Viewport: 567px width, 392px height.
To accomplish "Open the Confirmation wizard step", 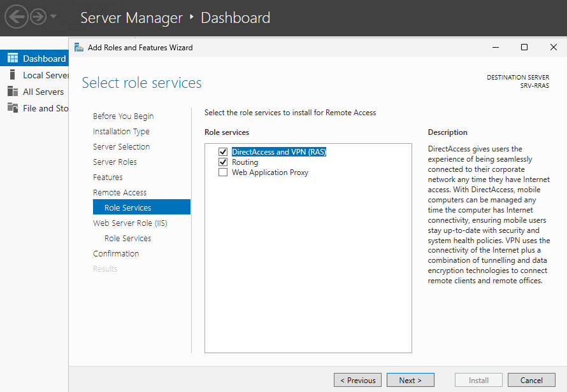I will click(x=116, y=254).
